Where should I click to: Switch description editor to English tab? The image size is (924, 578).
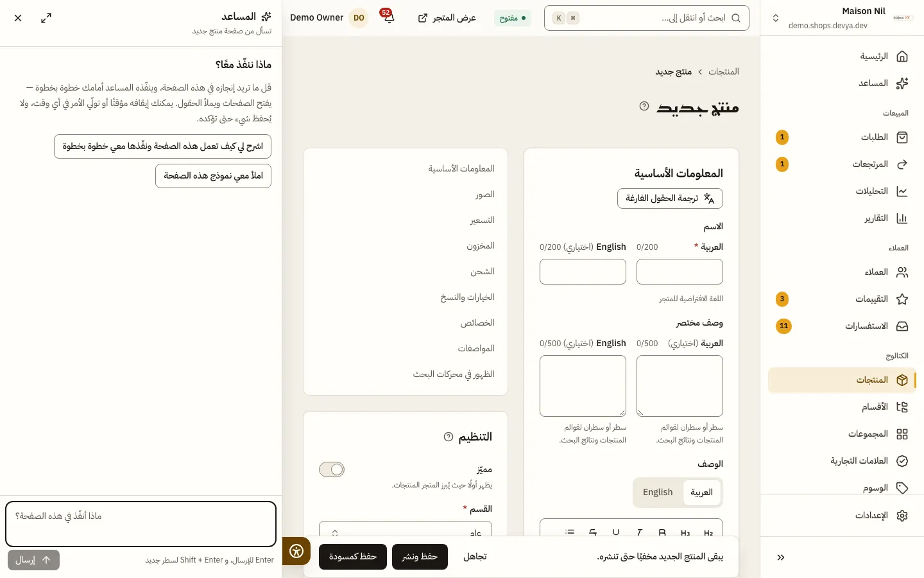click(658, 493)
